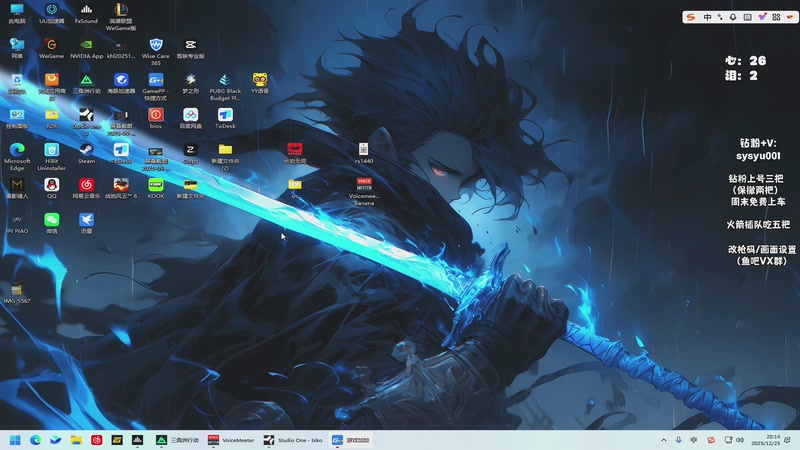Open the volume control in the tray
The height and width of the screenshot is (450, 800).
pos(740,440)
